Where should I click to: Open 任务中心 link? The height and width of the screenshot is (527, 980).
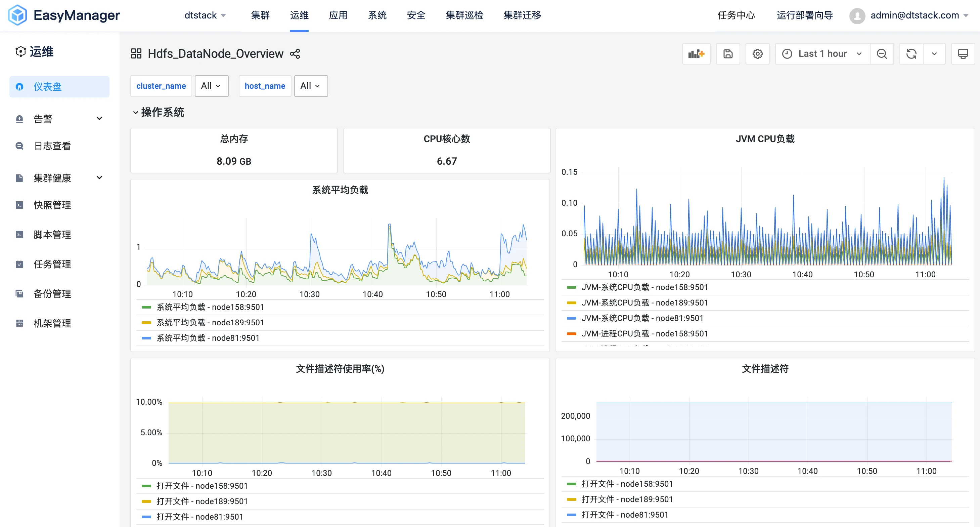[x=736, y=15]
